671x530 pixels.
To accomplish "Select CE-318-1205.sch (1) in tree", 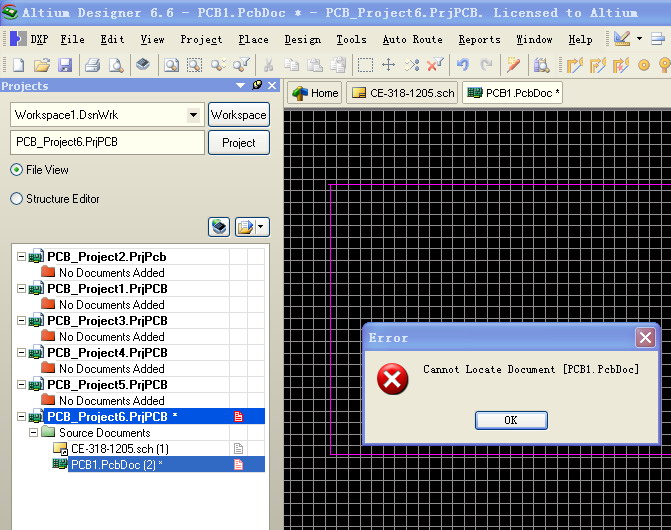I will tap(120, 448).
